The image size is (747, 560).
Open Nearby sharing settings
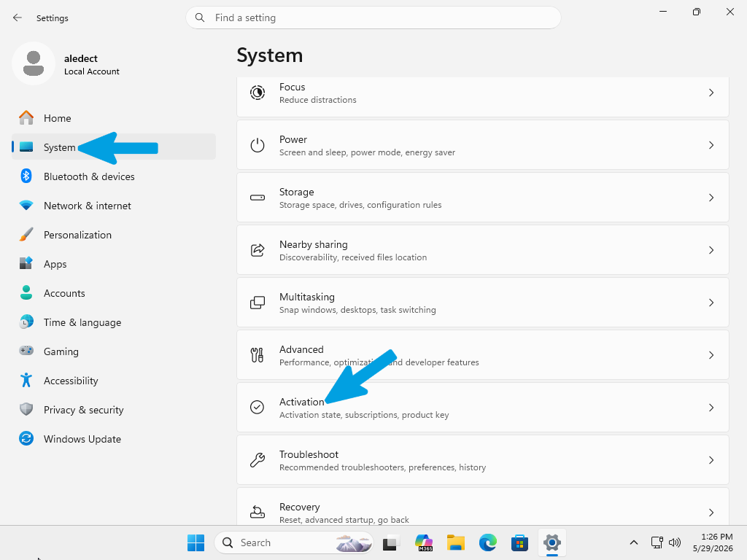[x=483, y=250]
